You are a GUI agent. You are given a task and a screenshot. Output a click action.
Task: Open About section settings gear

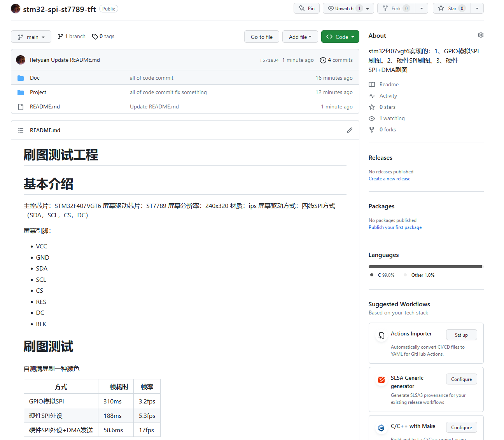pyautogui.click(x=480, y=35)
